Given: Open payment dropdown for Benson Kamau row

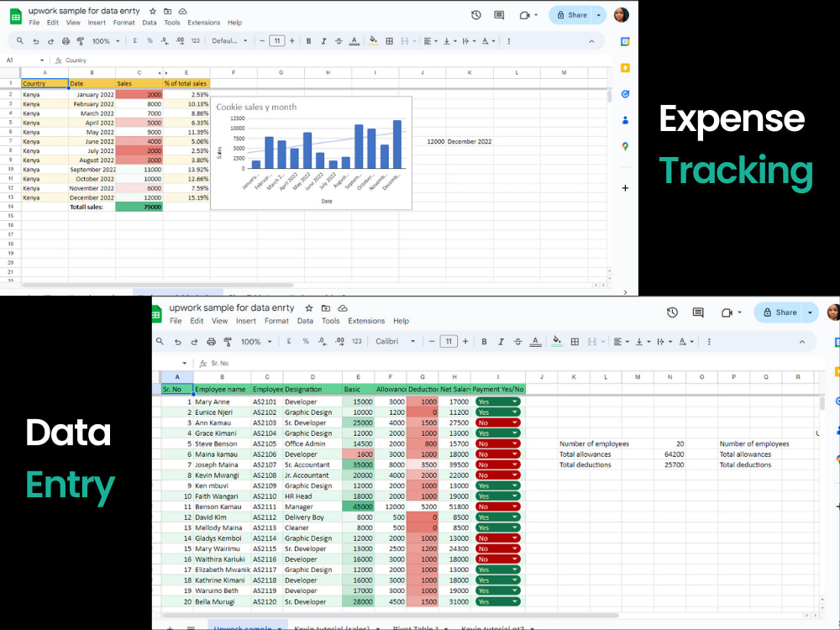Looking at the screenshot, I should (x=515, y=507).
